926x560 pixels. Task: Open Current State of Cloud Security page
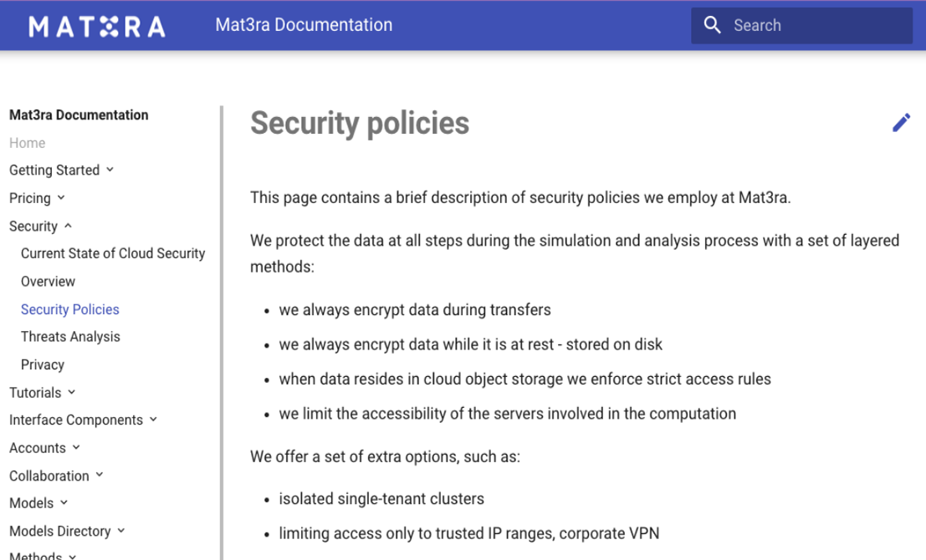click(113, 254)
